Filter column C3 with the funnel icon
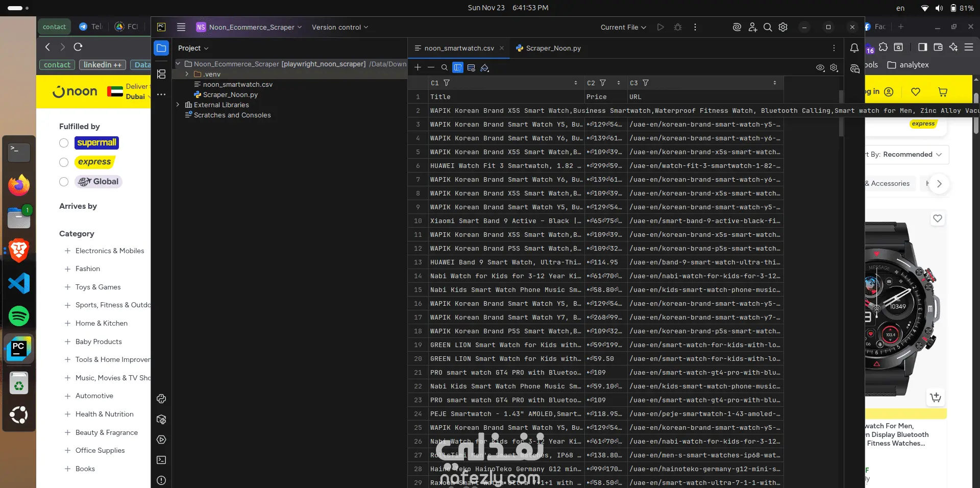980x488 pixels. [x=646, y=83]
